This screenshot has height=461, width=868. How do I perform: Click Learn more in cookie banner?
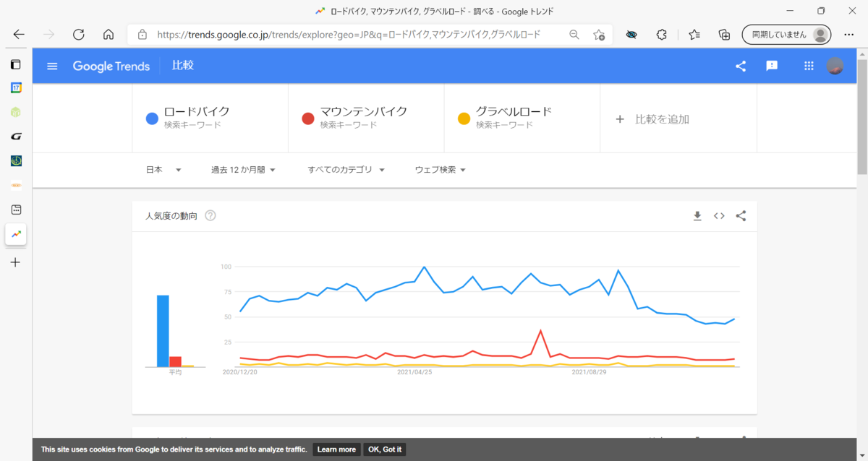click(336, 449)
